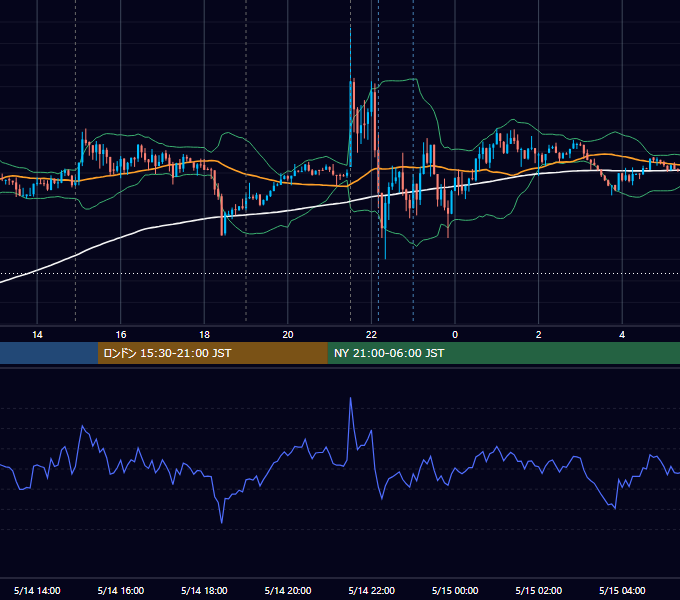Click the 5/14 14:00 date label
This screenshot has height=600, width=680.
(x=37, y=590)
